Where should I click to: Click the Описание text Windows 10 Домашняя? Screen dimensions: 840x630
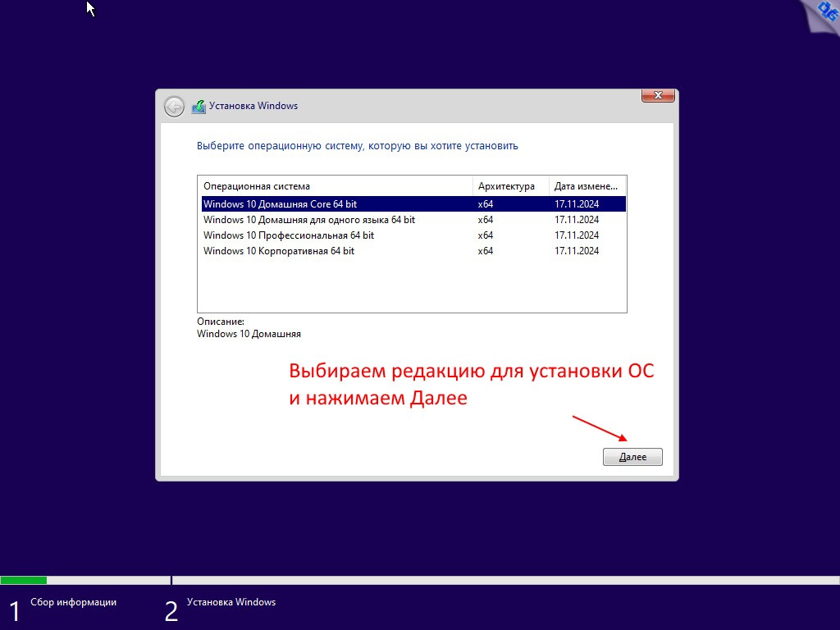pyautogui.click(x=249, y=334)
